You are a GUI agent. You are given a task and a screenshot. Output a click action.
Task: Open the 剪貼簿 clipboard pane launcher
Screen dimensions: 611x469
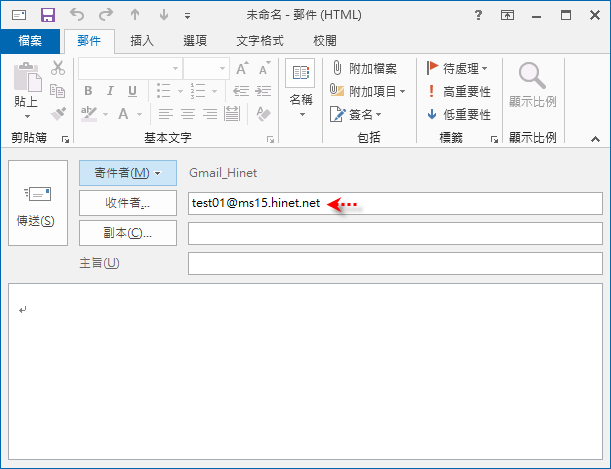65,139
